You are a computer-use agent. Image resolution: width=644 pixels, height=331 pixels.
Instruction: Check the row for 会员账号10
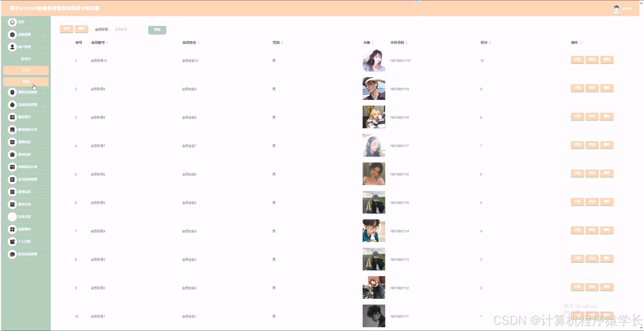click(64, 61)
